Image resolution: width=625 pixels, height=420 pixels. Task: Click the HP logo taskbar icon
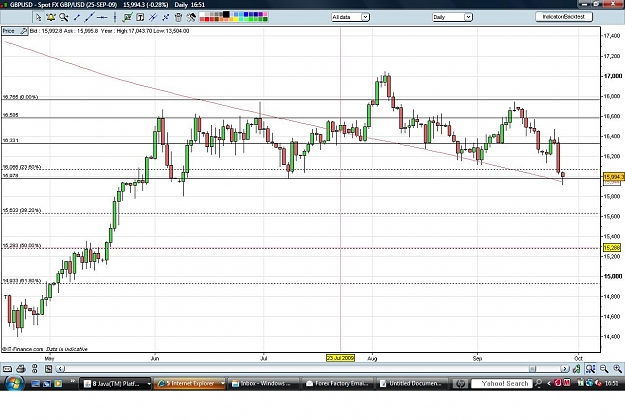tap(460, 384)
